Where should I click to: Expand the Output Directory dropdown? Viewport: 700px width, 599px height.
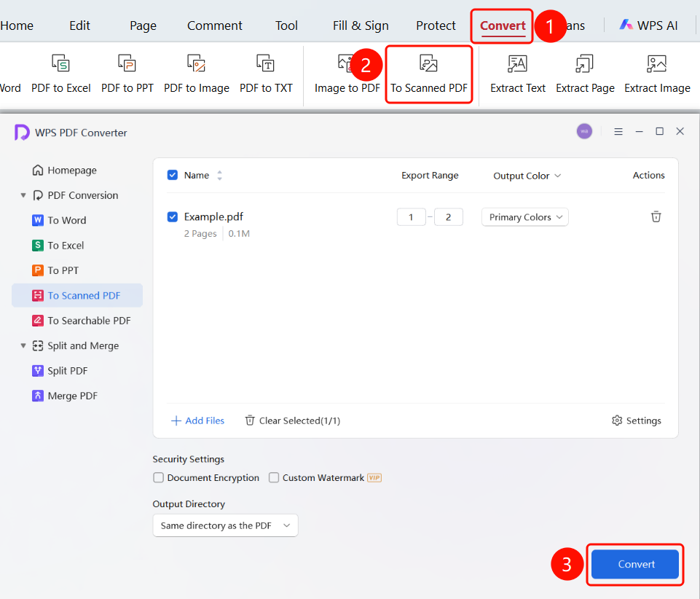coord(226,525)
